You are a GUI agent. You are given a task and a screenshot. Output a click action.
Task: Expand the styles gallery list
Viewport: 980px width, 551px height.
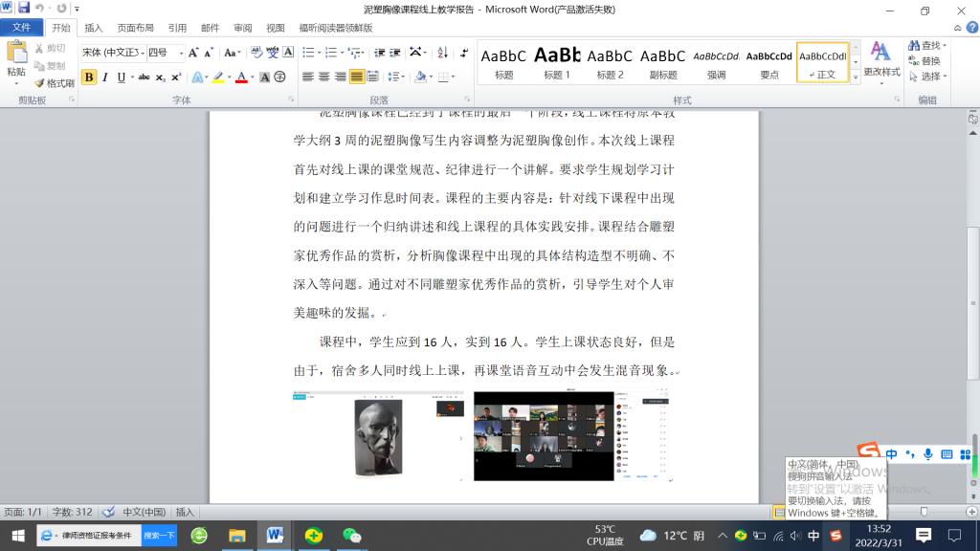tap(856, 77)
